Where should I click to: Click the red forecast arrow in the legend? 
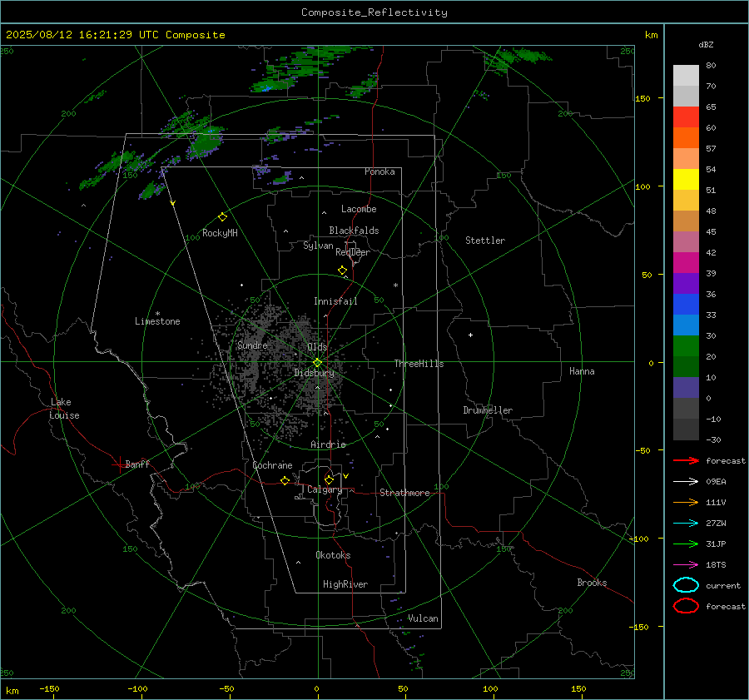[x=686, y=460]
